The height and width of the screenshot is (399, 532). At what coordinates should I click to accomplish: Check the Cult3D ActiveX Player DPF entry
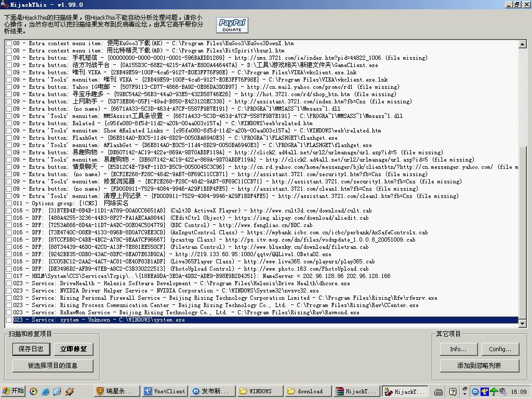pyautogui.click(x=9, y=211)
